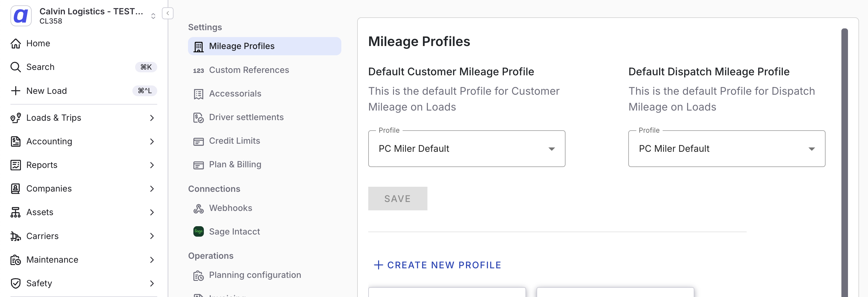Collapse the sidebar with the chevron button
This screenshot has width=868, height=297.
point(167,13)
